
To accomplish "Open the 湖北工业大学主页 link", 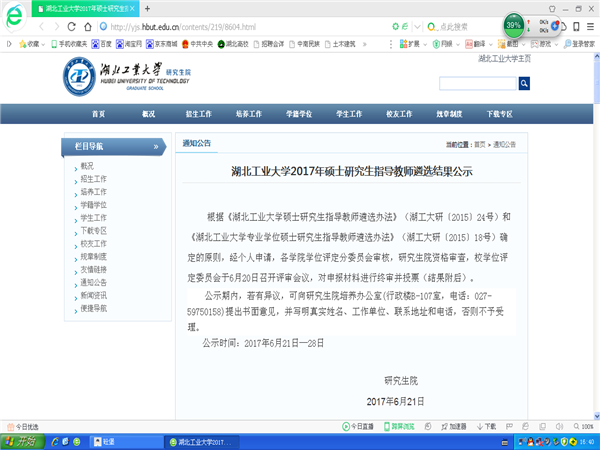I will pos(504,59).
